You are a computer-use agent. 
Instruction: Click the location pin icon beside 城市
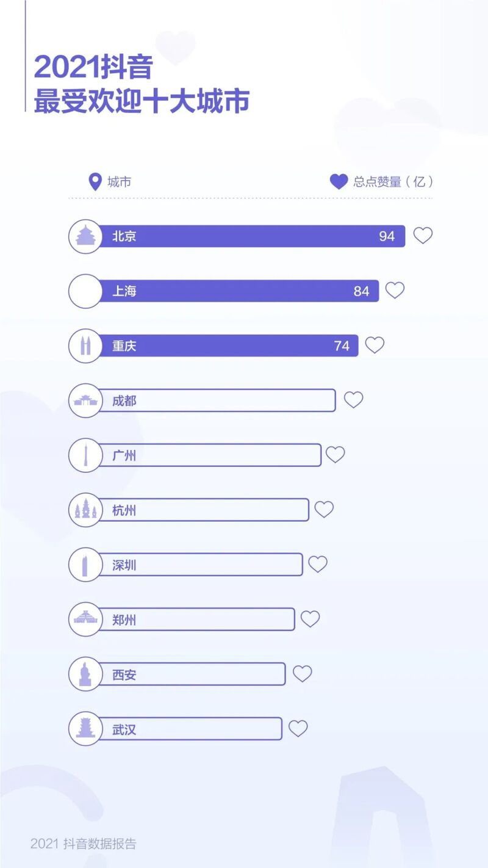(95, 182)
